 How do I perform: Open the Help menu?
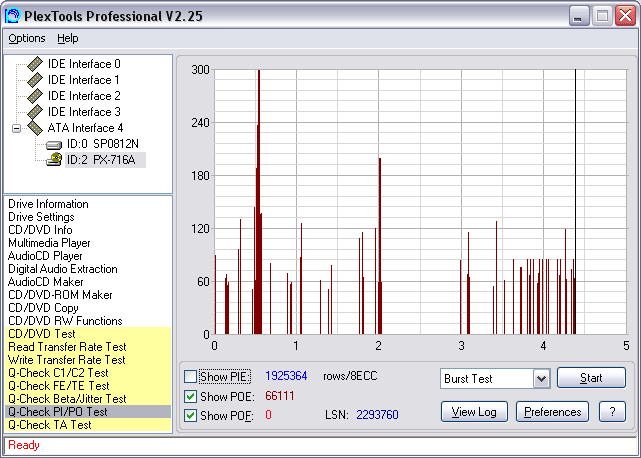click(x=67, y=38)
